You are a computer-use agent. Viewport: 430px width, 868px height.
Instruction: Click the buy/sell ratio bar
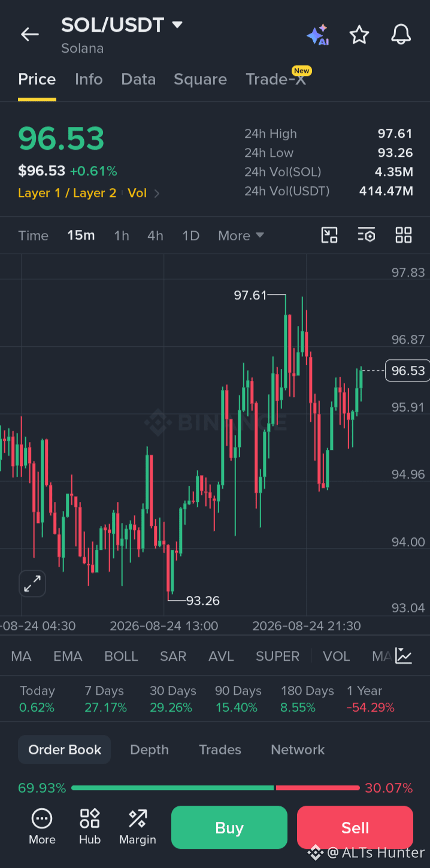click(216, 788)
